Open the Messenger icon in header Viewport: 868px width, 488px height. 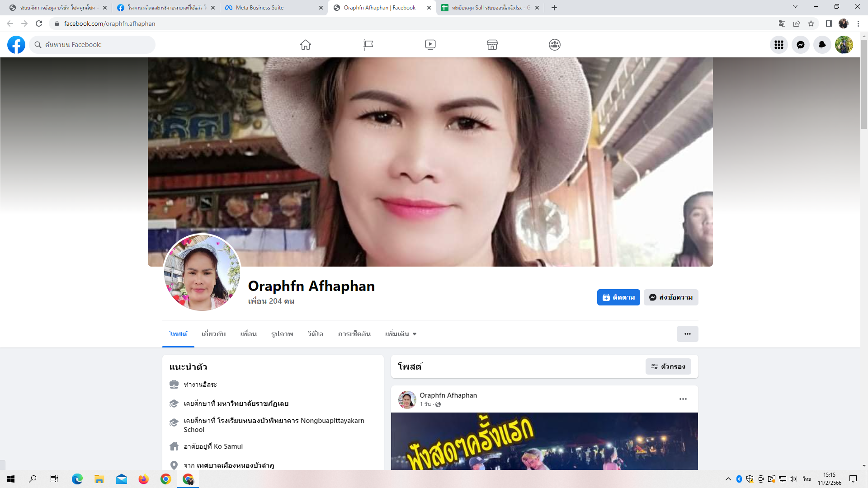coord(800,45)
